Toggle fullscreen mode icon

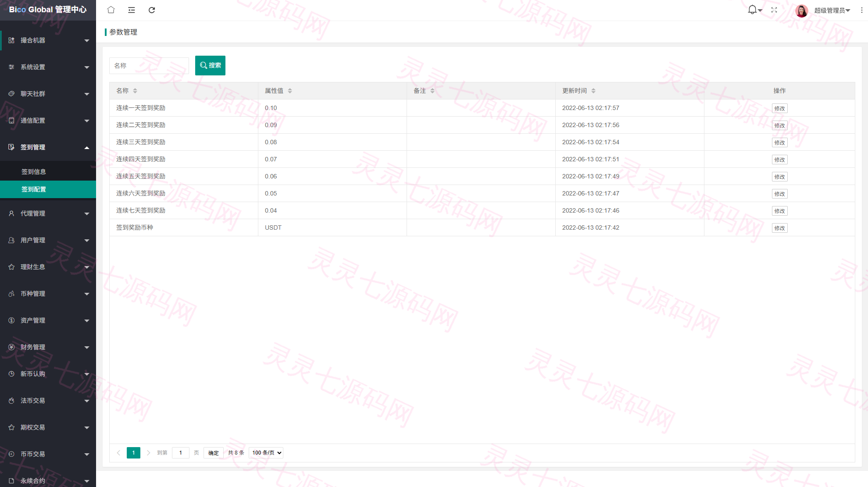pyautogui.click(x=774, y=10)
